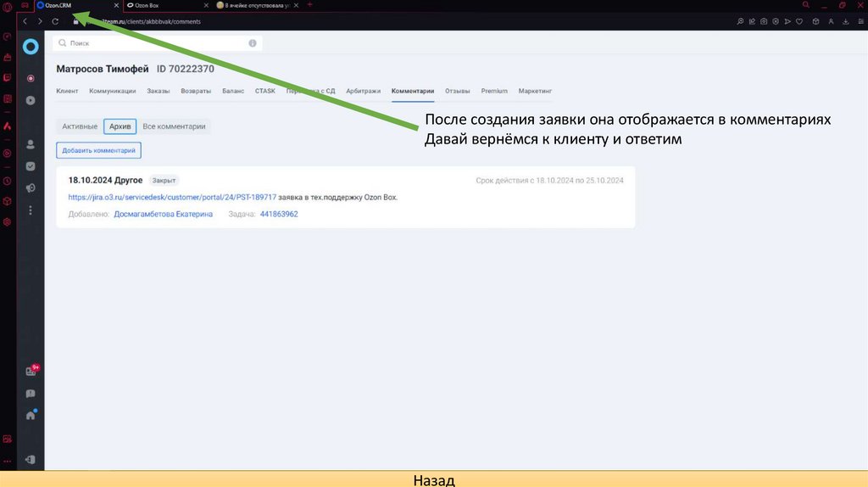Click the Ozon CRM logo in sidebar

click(x=31, y=47)
